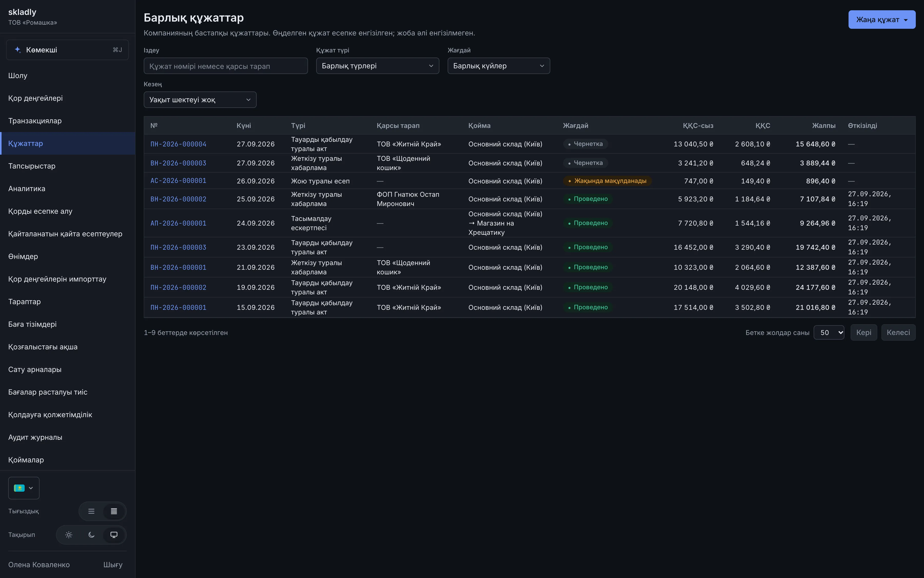Open the Кезең period dropdown
The image size is (924, 578).
click(x=200, y=100)
